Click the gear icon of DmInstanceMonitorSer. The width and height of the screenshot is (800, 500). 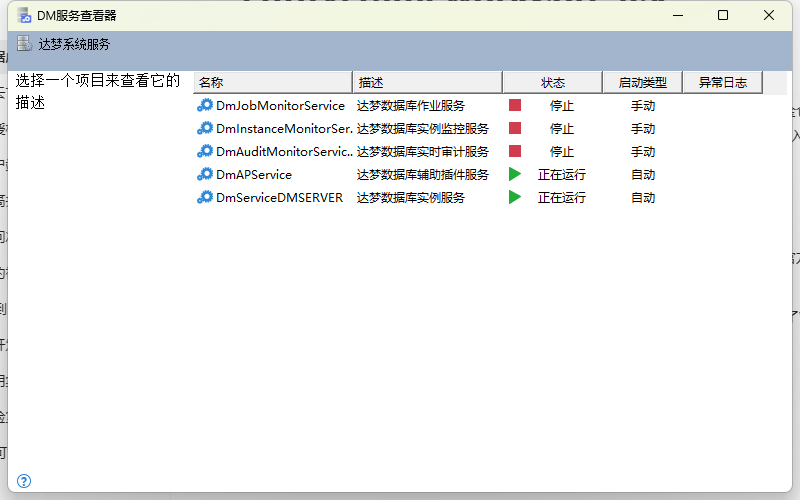tap(205, 129)
